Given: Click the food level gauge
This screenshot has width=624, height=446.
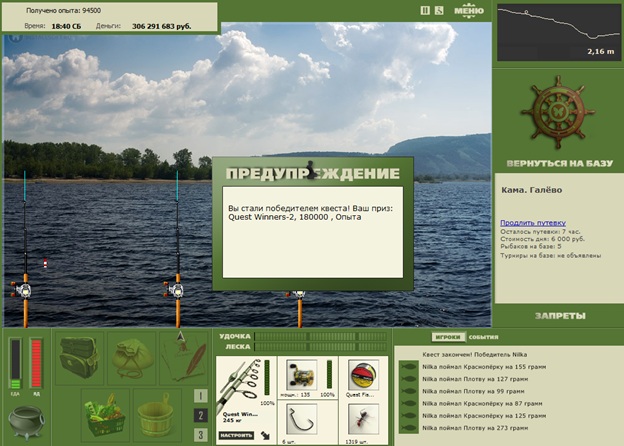Looking at the screenshot, I should [15, 363].
